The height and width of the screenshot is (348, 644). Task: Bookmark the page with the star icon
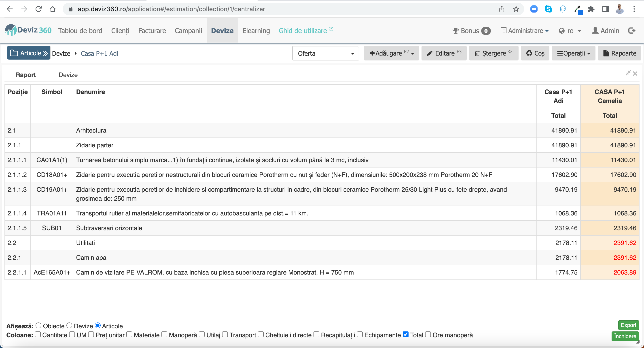516,9
